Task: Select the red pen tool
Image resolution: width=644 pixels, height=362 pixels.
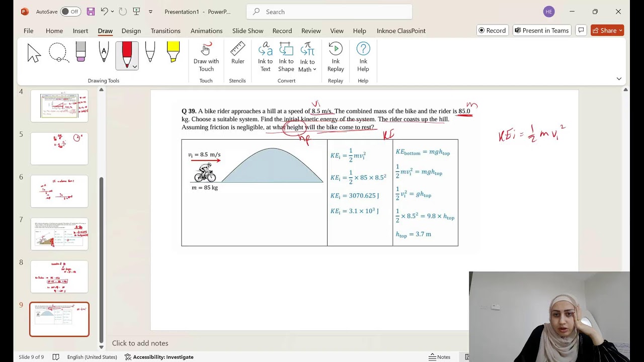Action: coord(127,54)
